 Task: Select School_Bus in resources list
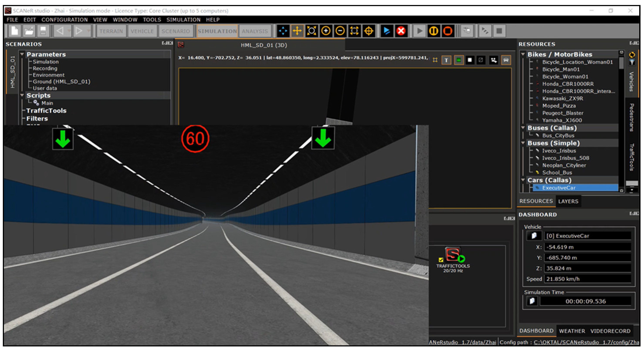point(557,173)
